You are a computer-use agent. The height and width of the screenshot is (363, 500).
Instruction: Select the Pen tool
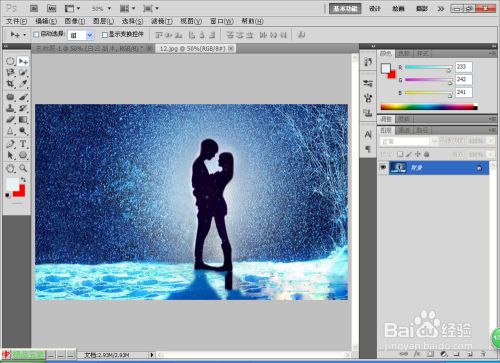point(10,144)
